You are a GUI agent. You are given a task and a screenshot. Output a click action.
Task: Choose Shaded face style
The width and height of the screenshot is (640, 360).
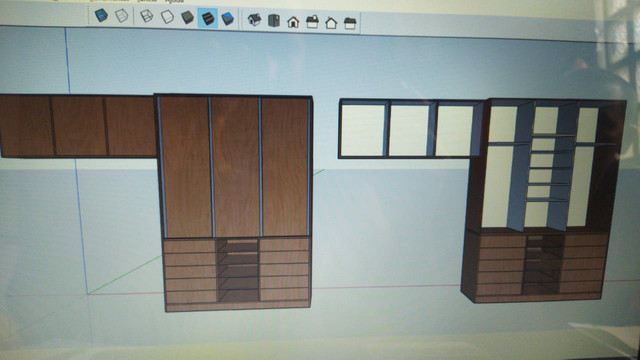(x=187, y=18)
